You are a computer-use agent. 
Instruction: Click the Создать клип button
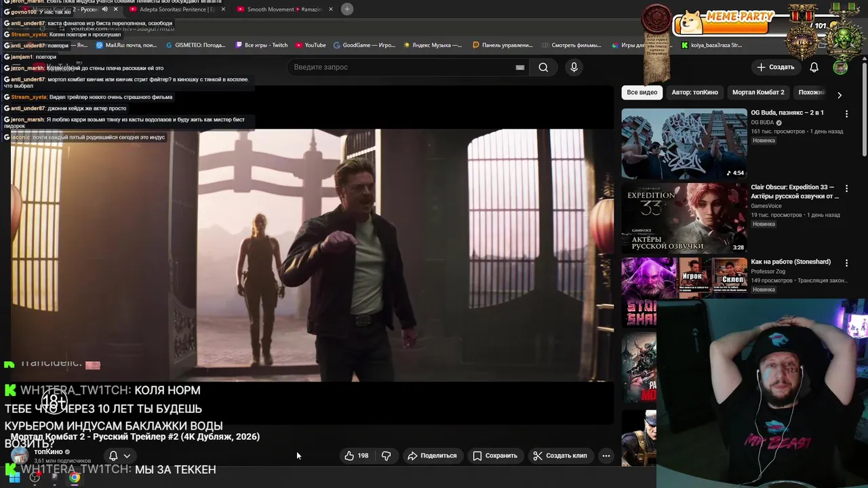pos(560,455)
